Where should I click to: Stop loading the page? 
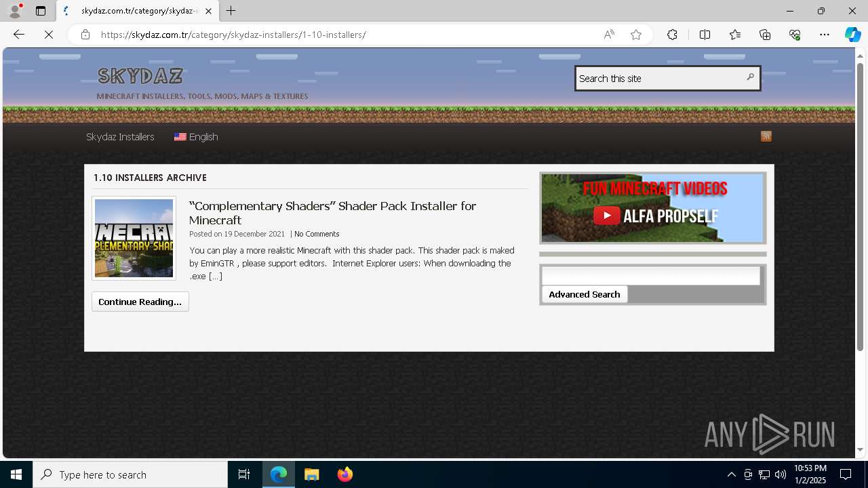pyautogui.click(x=49, y=35)
